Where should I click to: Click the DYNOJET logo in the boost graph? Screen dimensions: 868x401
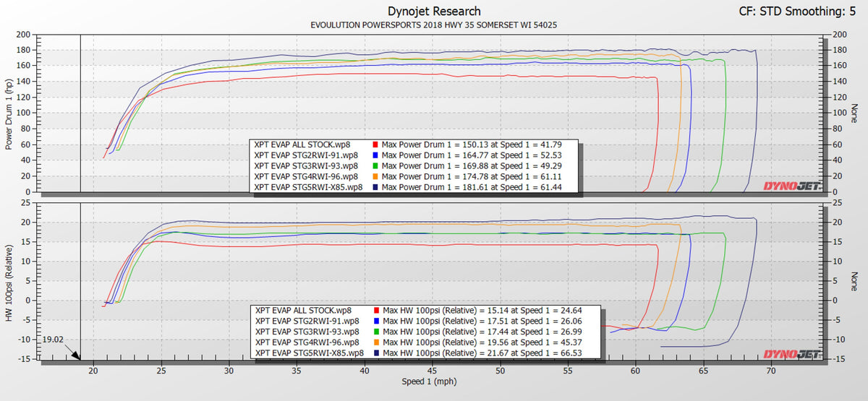coord(791,354)
